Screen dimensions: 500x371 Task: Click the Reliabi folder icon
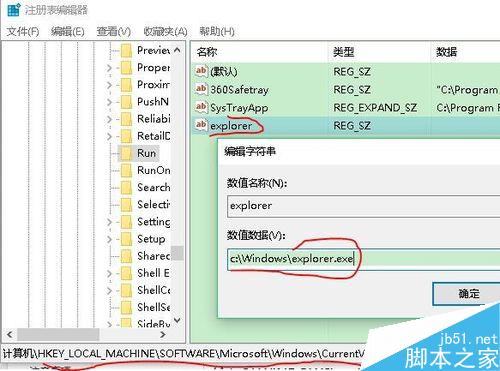[126, 119]
